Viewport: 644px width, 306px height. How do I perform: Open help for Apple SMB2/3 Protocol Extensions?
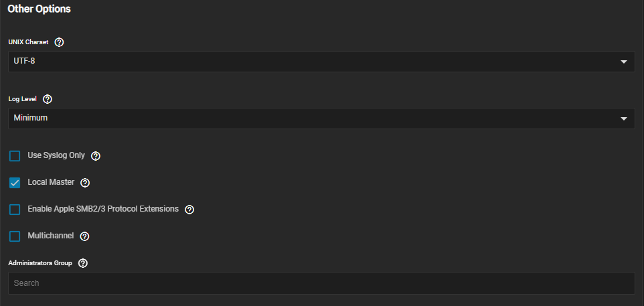pos(189,210)
